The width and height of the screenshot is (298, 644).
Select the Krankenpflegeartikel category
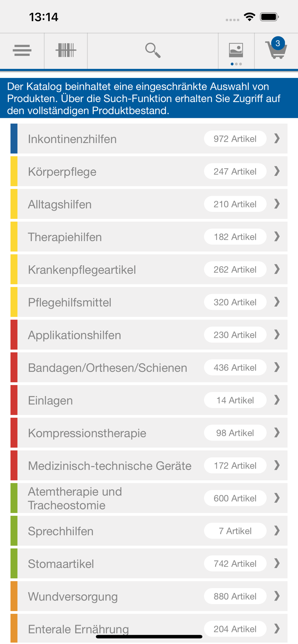pyautogui.click(x=149, y=270)
